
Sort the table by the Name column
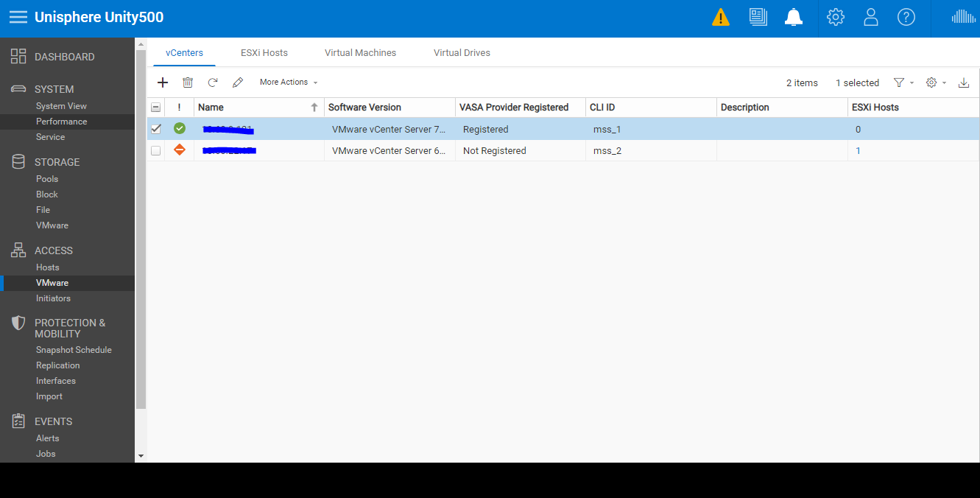211,107
